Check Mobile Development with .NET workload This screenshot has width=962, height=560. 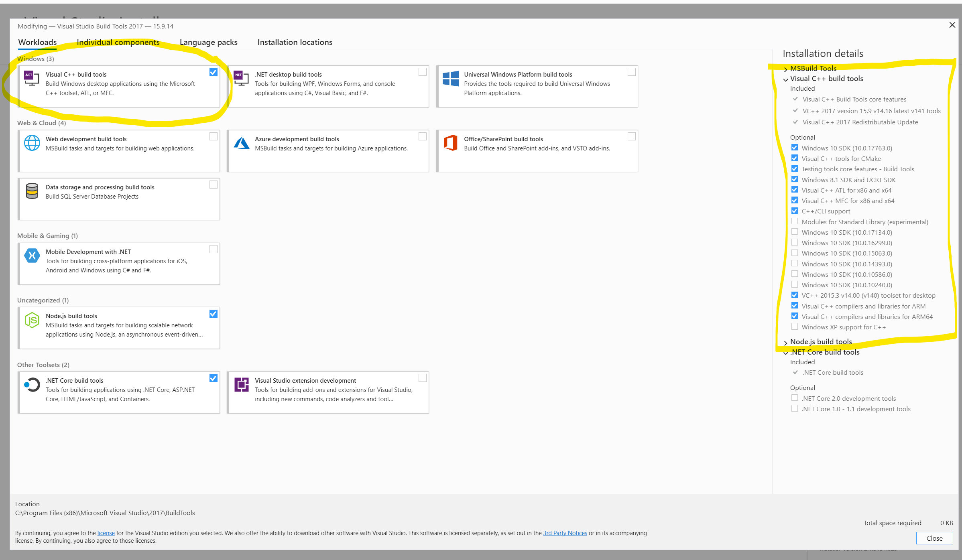[x=214, y=249]
